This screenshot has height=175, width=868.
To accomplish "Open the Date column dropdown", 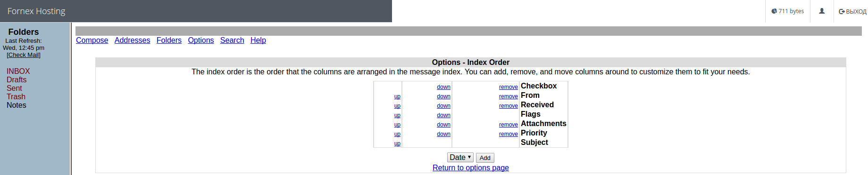I will pyautogui.click(x=460, y=158).
